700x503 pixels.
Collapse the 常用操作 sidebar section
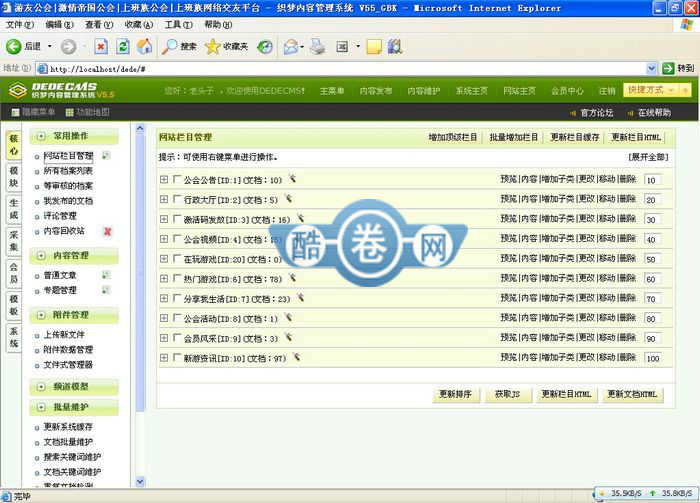pos(41,136)
